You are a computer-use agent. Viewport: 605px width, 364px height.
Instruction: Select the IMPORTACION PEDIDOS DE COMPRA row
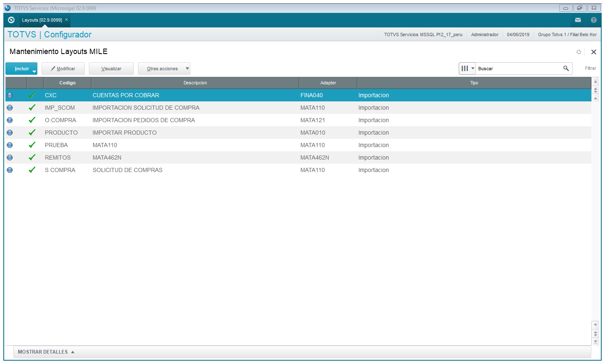coord(298,120)
